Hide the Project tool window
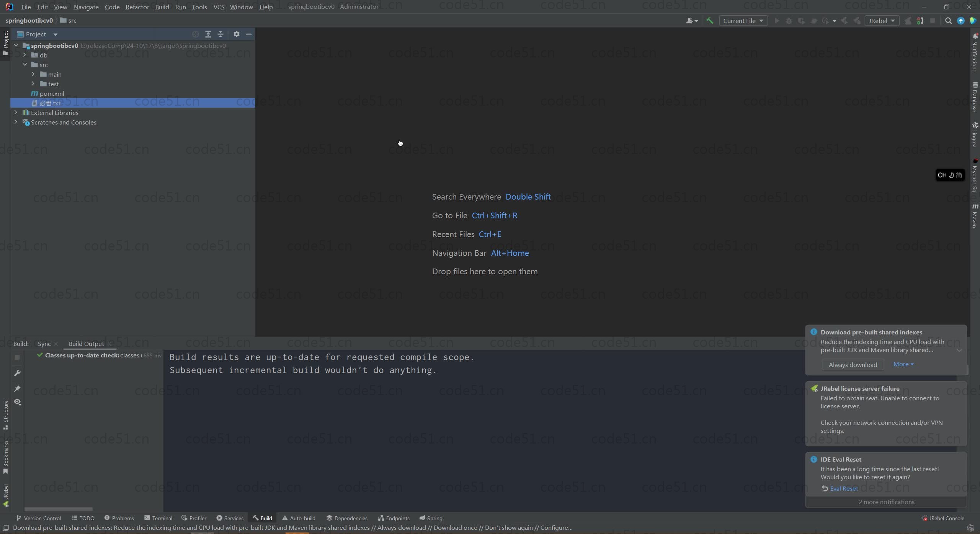The width and height of the screenshot is (980, 534). point(249,34)
